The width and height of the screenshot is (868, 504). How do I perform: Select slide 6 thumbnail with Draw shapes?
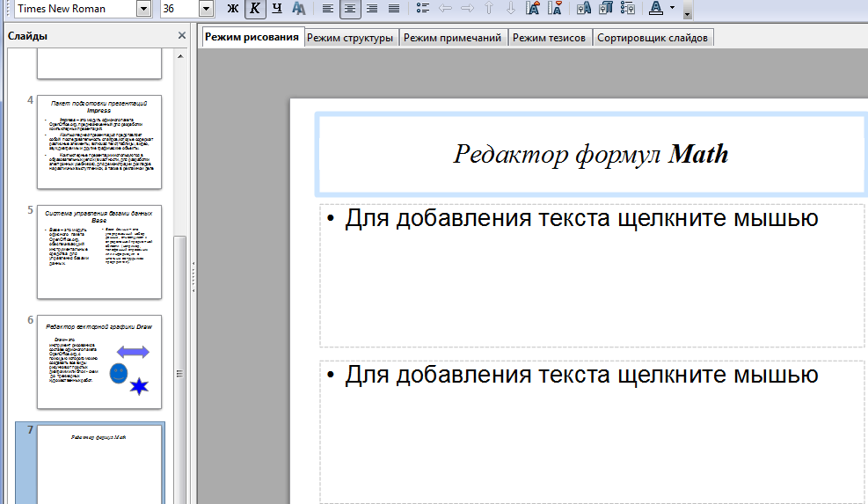tap(99, 362)
